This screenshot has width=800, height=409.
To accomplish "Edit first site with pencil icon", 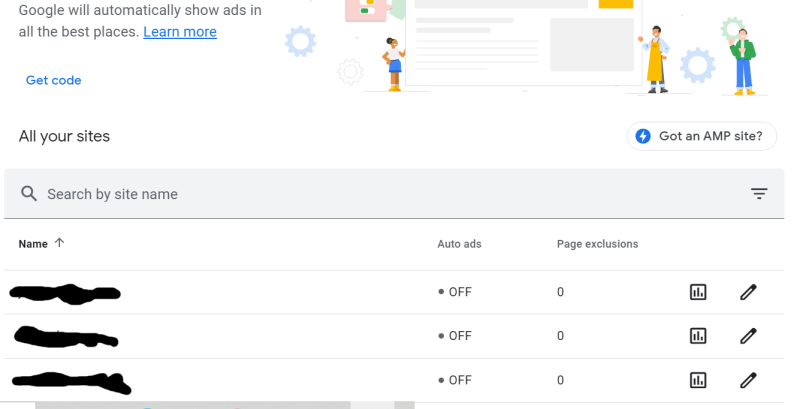I will coord(748,292).
